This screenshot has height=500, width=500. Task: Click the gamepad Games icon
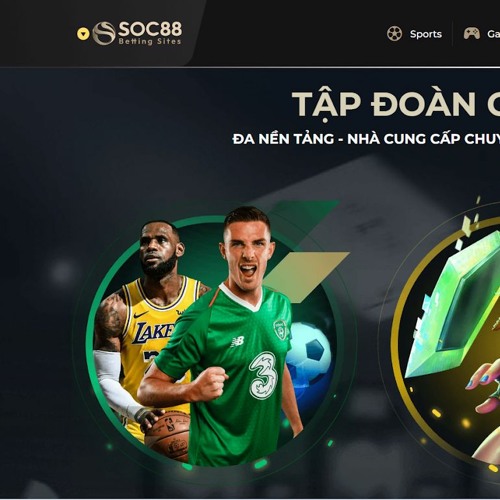click(x=472, y=34)
